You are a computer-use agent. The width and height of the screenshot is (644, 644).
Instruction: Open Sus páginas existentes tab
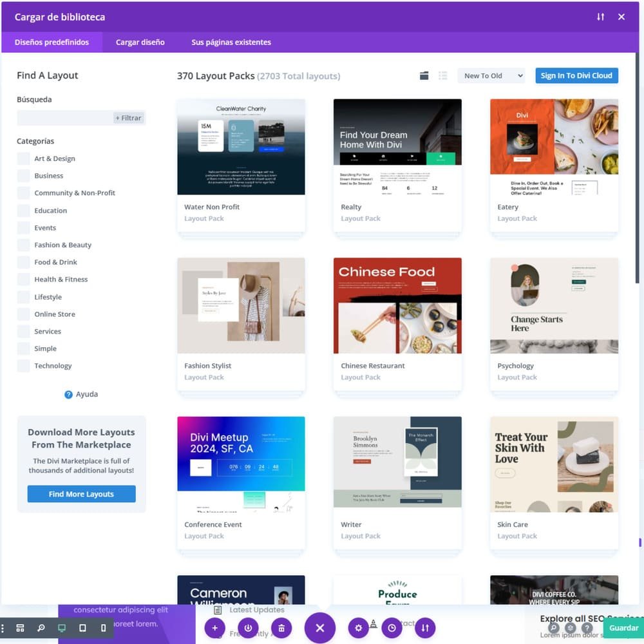(x=231, y=43)
